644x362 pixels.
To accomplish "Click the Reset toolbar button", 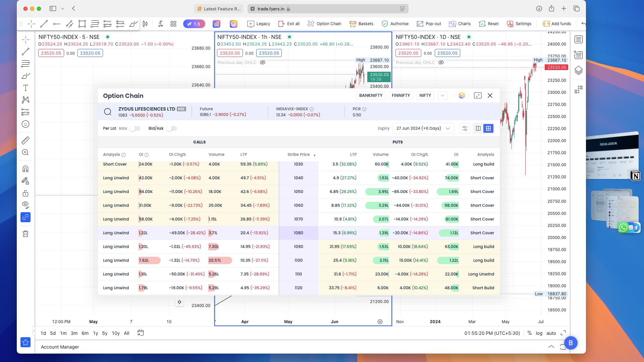I will coord(489,24).
